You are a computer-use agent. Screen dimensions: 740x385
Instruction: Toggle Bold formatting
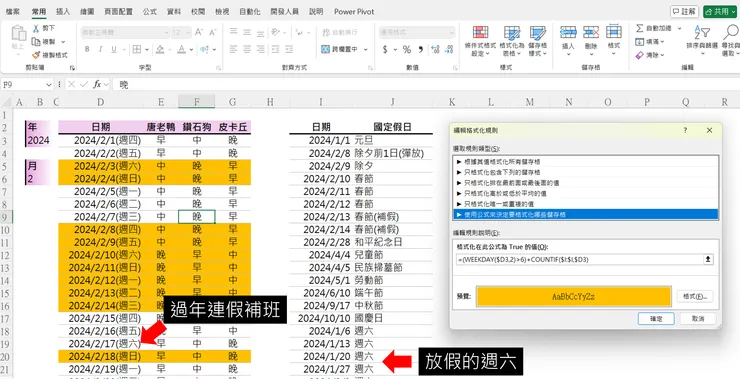click(x=87, y=49)
